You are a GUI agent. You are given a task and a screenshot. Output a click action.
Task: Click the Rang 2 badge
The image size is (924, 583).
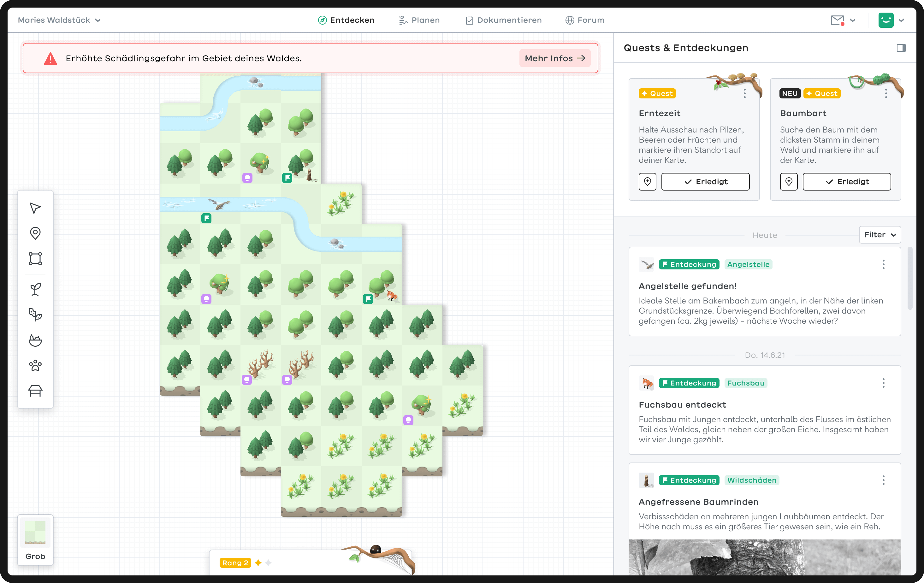[x=235, y=563]
